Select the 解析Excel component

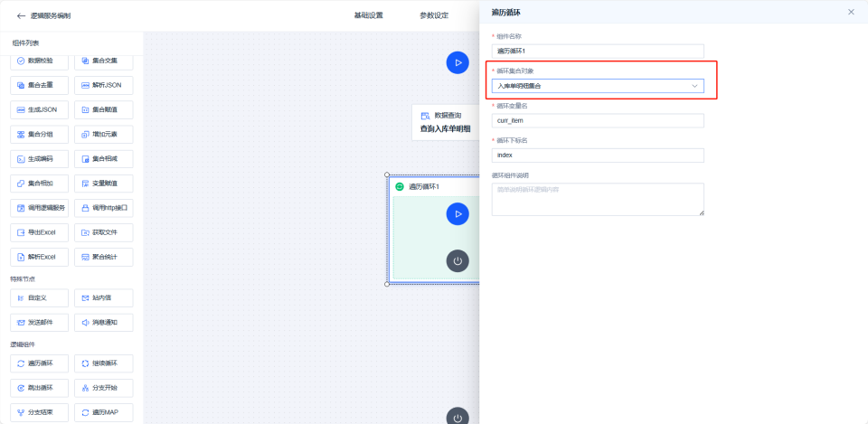[39, 257]
